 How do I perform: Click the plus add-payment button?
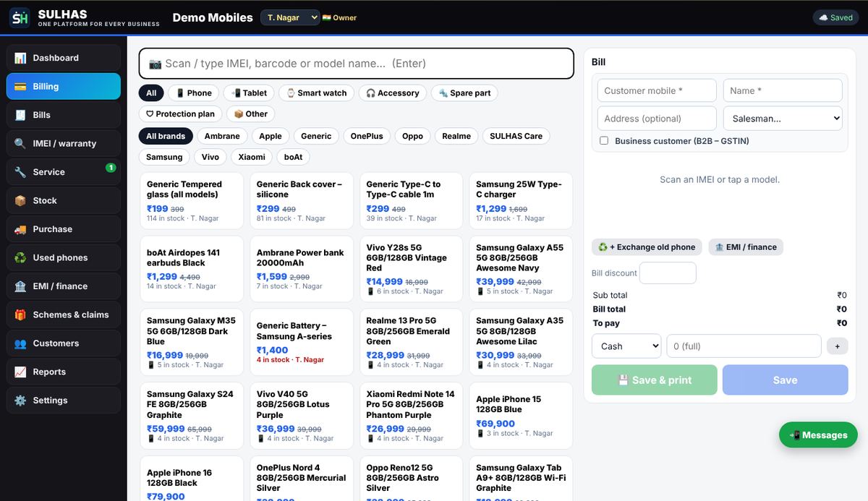pos(837,346)
